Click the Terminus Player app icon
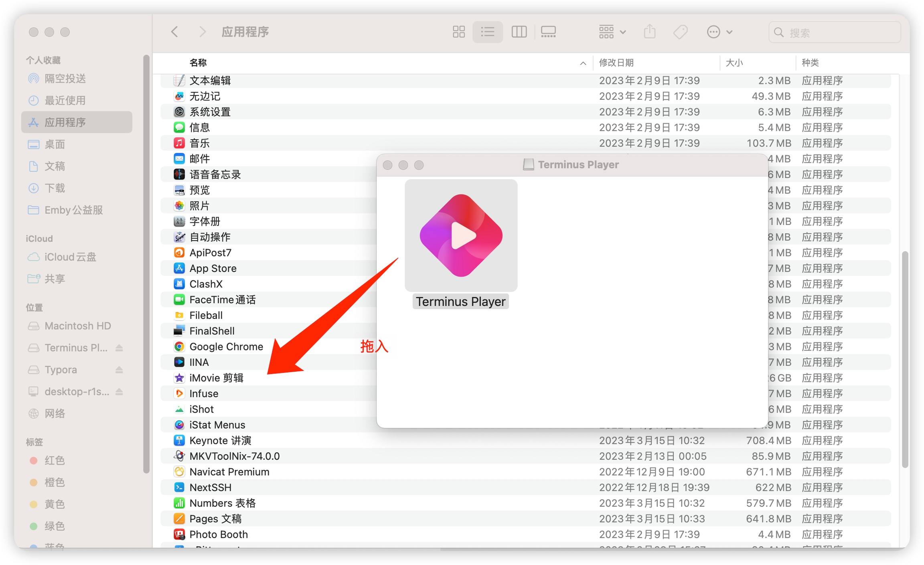The height and width of the screenshot is (565, 924). (461, 236)
